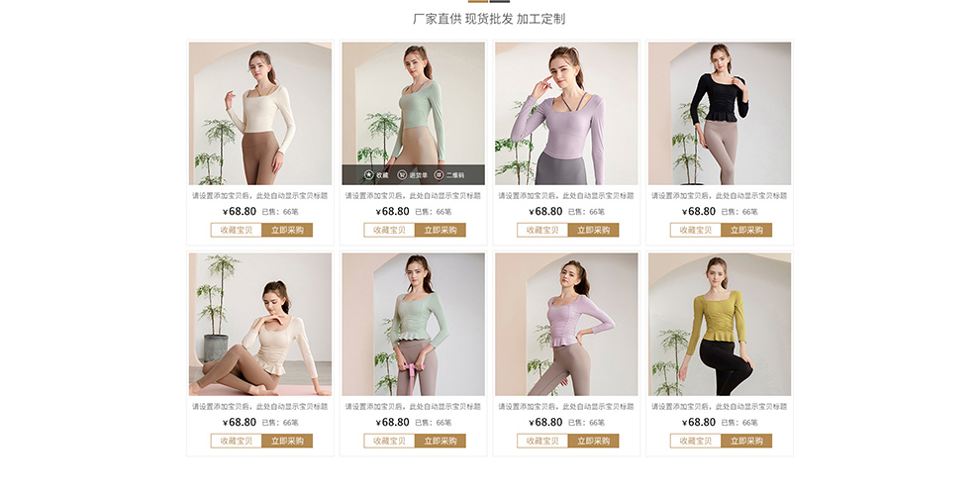Click 立即采购 under the green ruffle top
This screenshot has height=499, width=980.
[x=441, y=441]
